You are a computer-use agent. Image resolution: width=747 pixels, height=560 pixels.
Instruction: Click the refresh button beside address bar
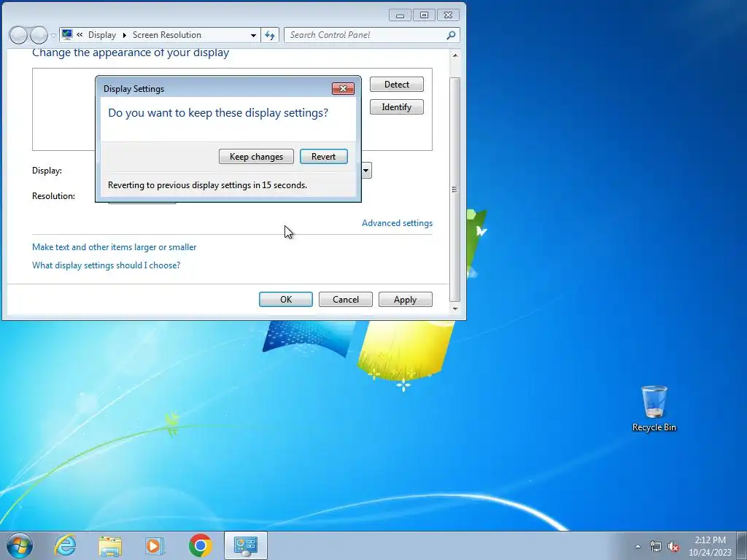point(270,35)
